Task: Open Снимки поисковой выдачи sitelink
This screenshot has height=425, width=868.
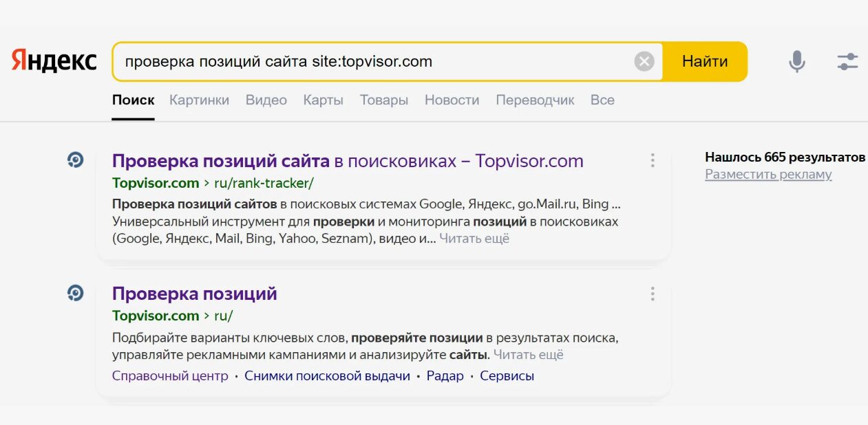Action: tap(327, 376)
